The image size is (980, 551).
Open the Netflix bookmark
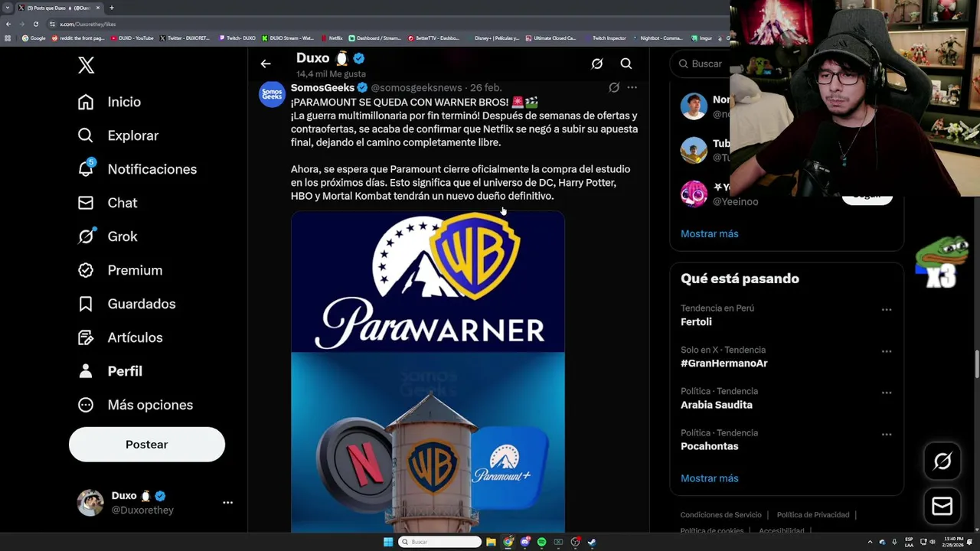click(x=332, y=38)
